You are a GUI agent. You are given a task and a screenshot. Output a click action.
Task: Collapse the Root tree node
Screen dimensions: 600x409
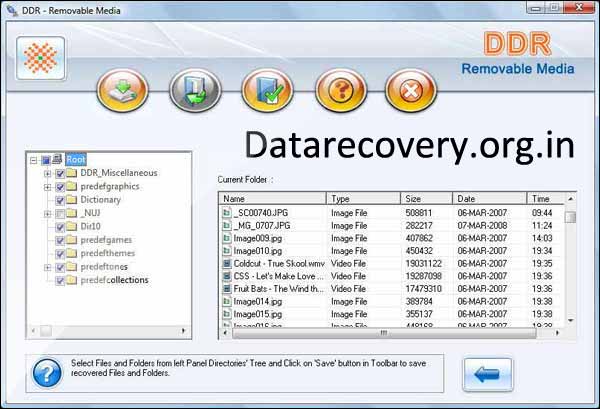click(x=34, y=160)
